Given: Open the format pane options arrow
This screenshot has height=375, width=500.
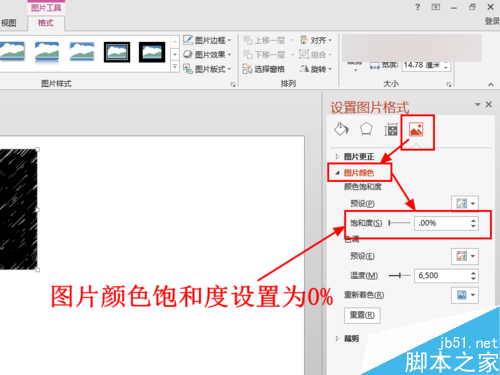Looking at the screenshot, I should coord(477,104).
